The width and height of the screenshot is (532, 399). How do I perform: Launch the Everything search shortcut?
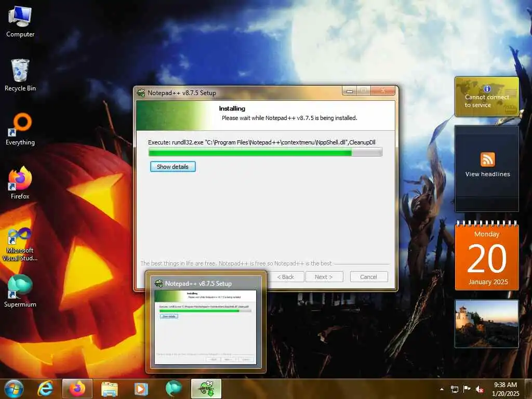(x=20, y=129)
